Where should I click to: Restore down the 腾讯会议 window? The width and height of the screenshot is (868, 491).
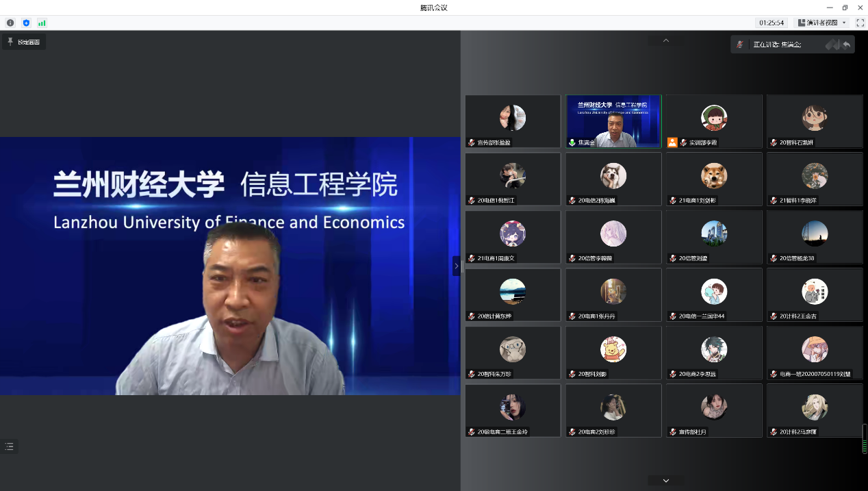pyautogui.click(x=845, y=8)
